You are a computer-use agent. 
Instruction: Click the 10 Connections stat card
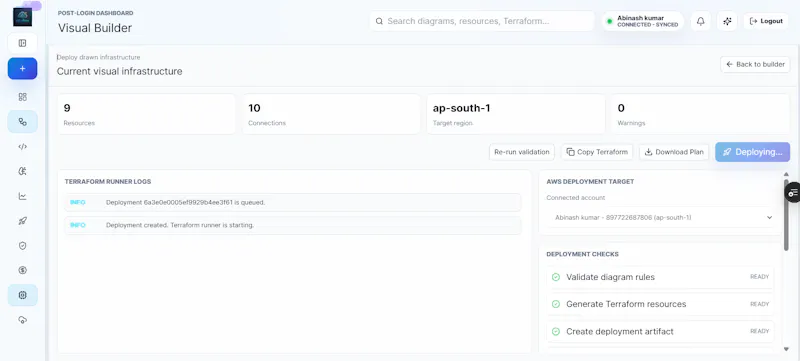[331, 114]
